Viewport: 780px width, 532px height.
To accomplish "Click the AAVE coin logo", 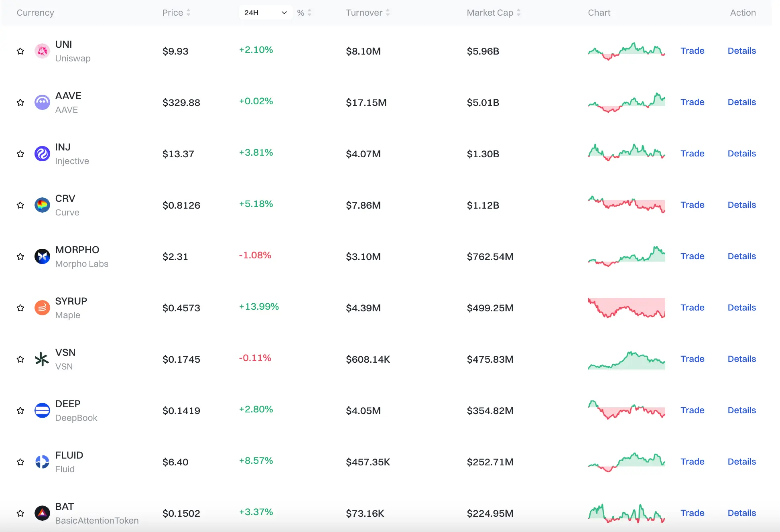I will [42, 102].
